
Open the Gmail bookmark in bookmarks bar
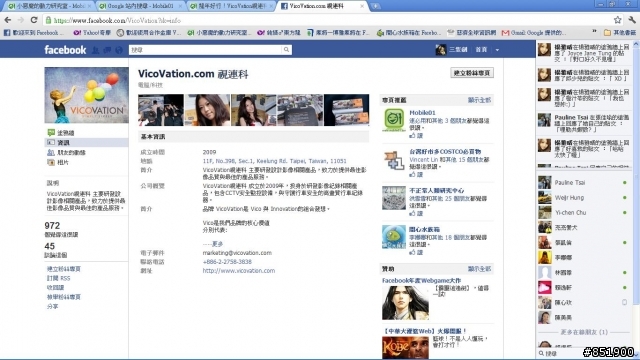534,33
